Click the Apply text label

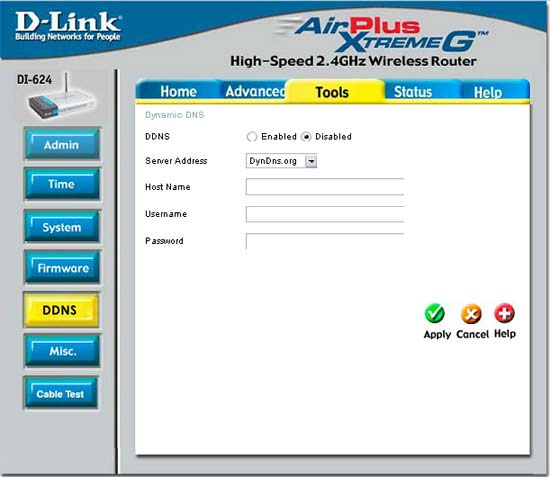click(437, 334)
